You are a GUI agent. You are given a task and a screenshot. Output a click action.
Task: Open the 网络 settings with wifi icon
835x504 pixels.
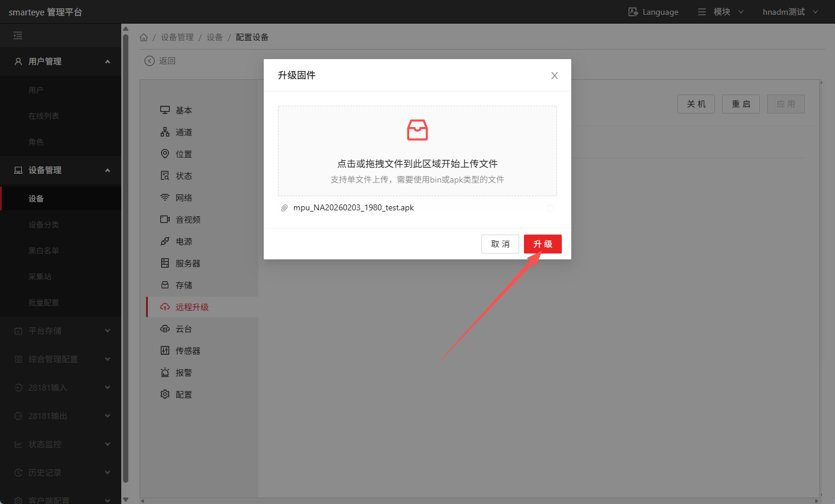tap(183, 198)
